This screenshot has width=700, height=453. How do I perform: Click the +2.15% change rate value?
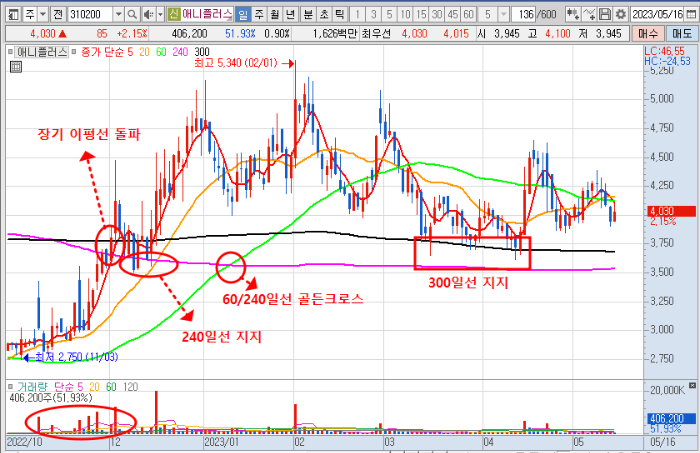tap(132, 33)
